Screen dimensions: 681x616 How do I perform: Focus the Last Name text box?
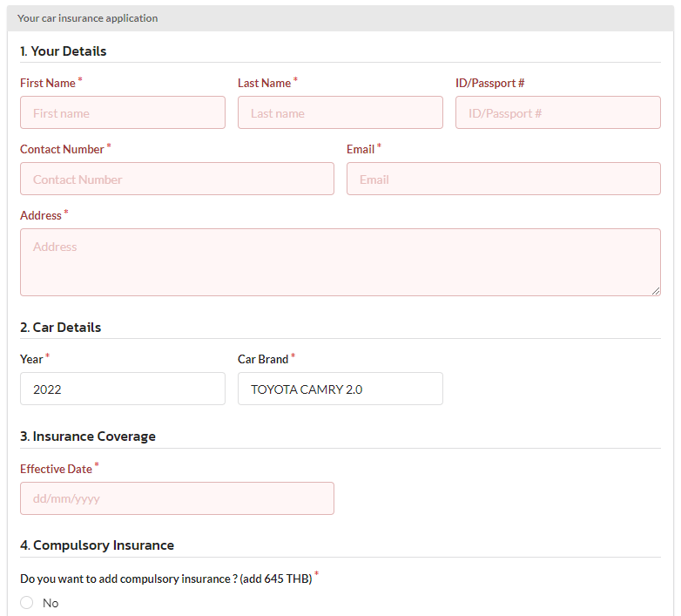click(340, 112)
